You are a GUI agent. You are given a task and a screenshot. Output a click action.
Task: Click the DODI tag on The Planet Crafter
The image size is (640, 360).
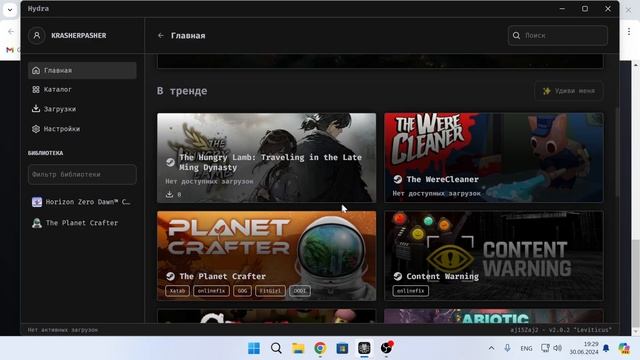pos(300,291)
